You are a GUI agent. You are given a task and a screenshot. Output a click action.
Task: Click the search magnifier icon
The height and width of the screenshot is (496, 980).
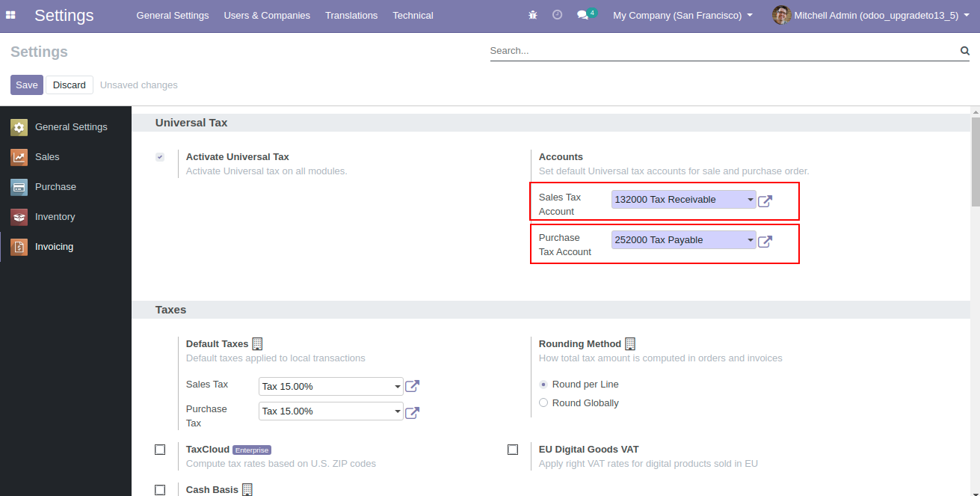964,51
